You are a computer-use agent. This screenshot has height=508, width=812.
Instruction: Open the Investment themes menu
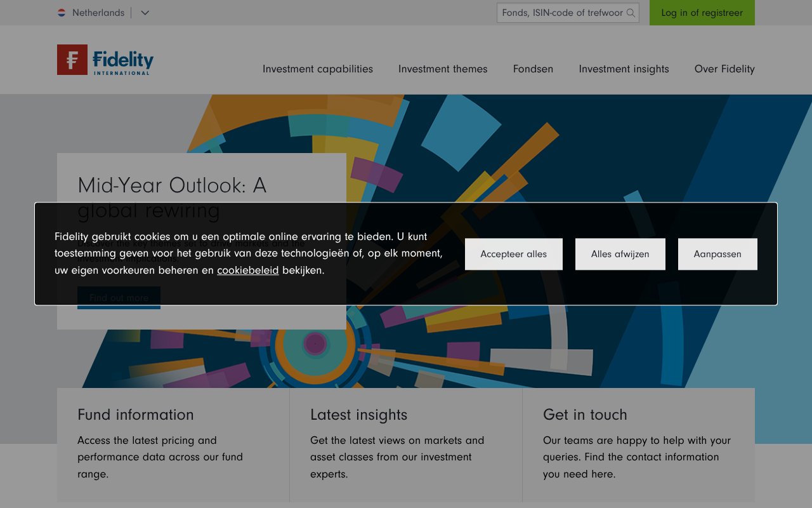click(x=442, y=69)
